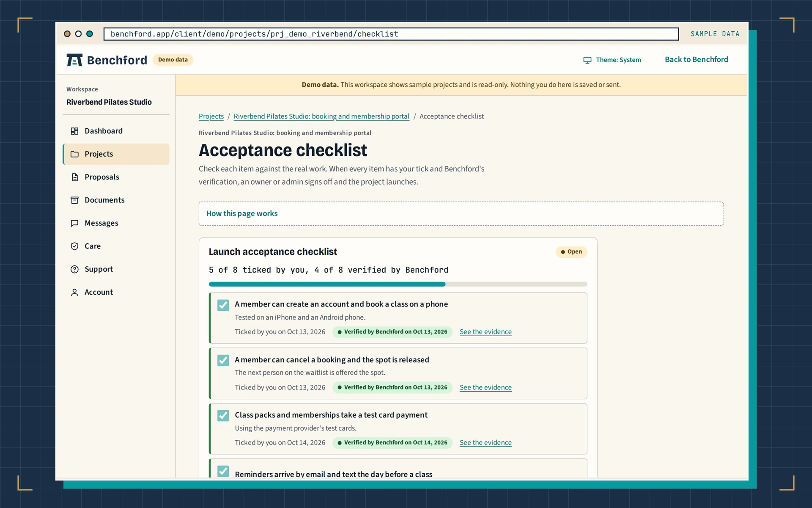
Task: Open Documents from the sidebar
Action: [x=116, y=200]
